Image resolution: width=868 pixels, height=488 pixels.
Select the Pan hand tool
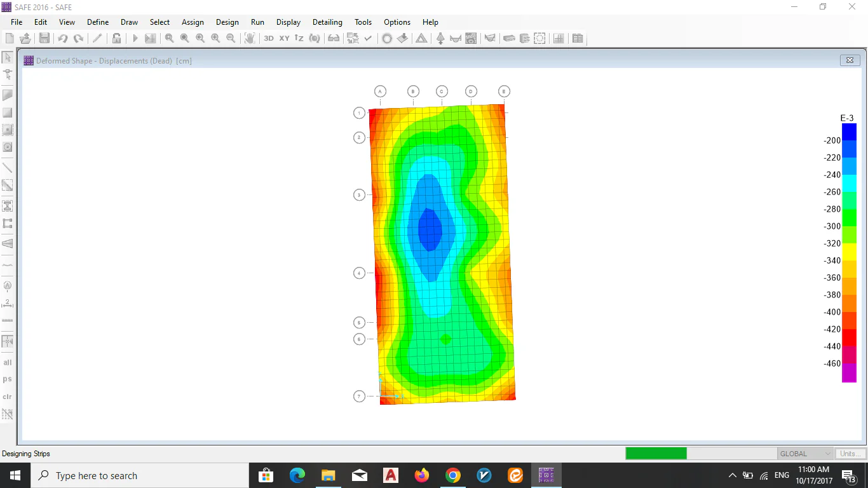coord(250,38)
